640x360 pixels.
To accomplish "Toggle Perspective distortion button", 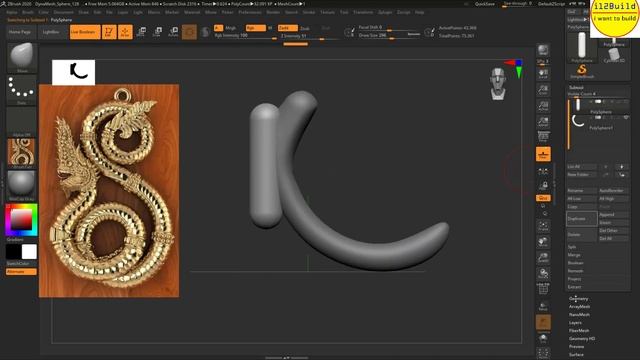I will pyautogui.click(x=543, y=137).
